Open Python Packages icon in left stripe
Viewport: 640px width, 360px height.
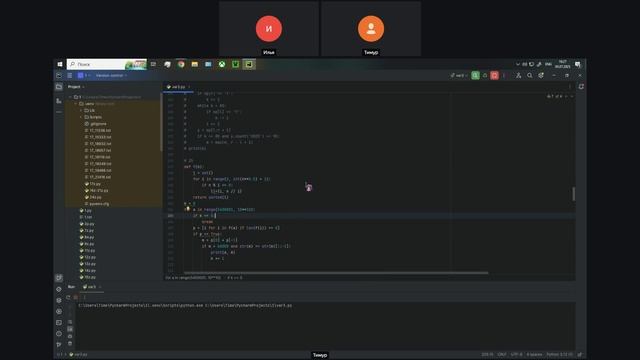click(x=59, y=300)
